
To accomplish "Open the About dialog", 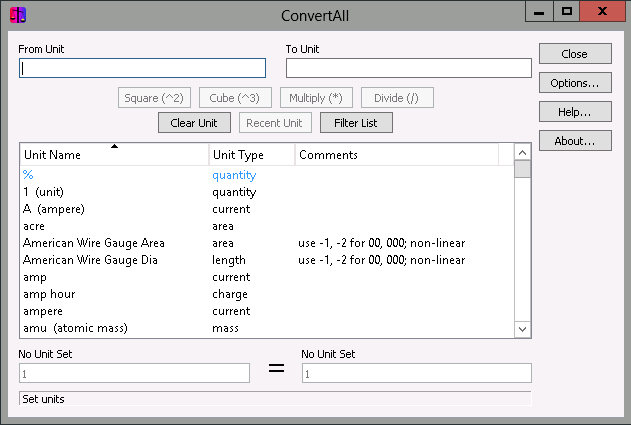I will pyautogui.click(x=574, y=141).
